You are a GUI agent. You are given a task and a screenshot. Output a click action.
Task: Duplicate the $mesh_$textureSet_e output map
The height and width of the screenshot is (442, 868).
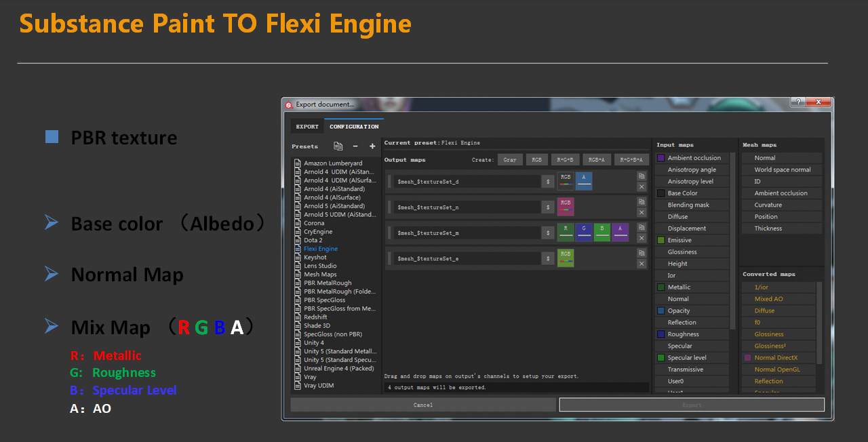tap(642, 253)
